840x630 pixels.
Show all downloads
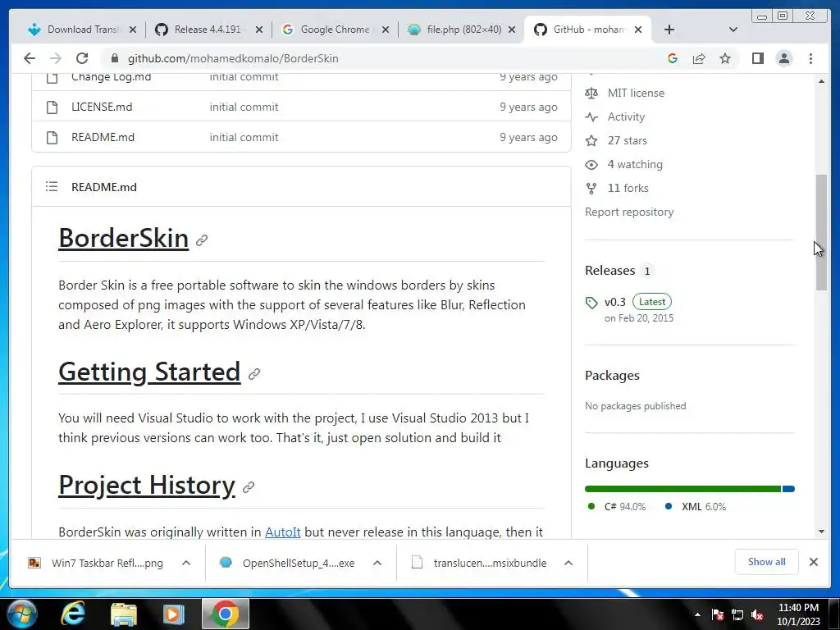coord(767,562)
